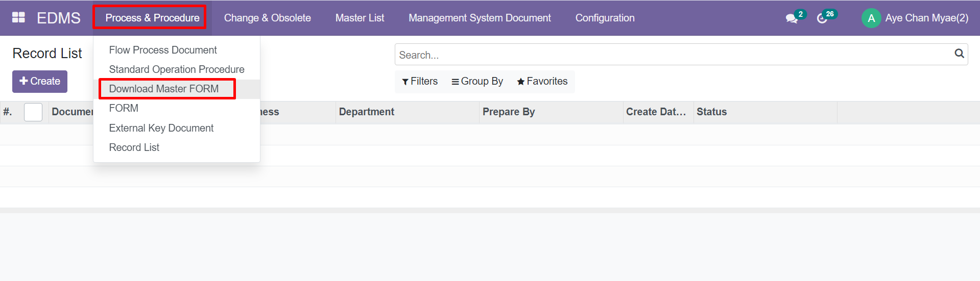
Task: Click the user avatar letter A
Action: tap(871, 18)
